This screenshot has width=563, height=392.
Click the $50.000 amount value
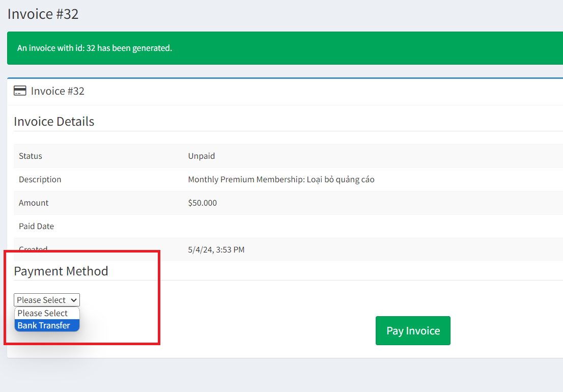click(x=203, y=203)
